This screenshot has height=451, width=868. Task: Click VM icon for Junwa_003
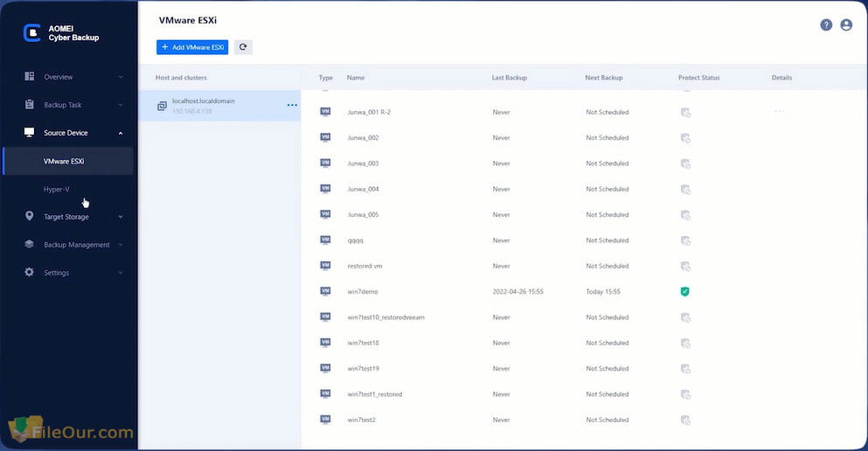[x=325, y=163]
